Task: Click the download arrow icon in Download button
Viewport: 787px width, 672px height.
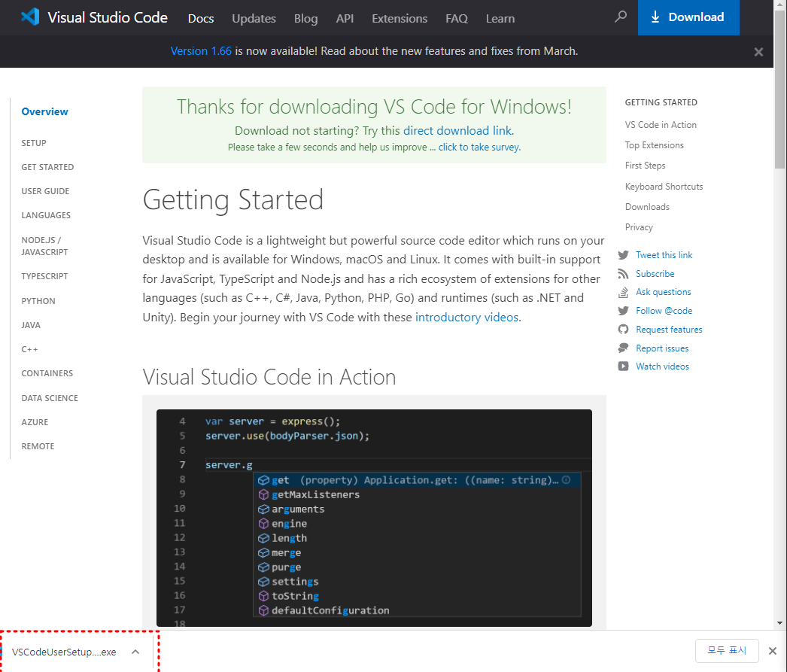Action: [x=655, y=17]
